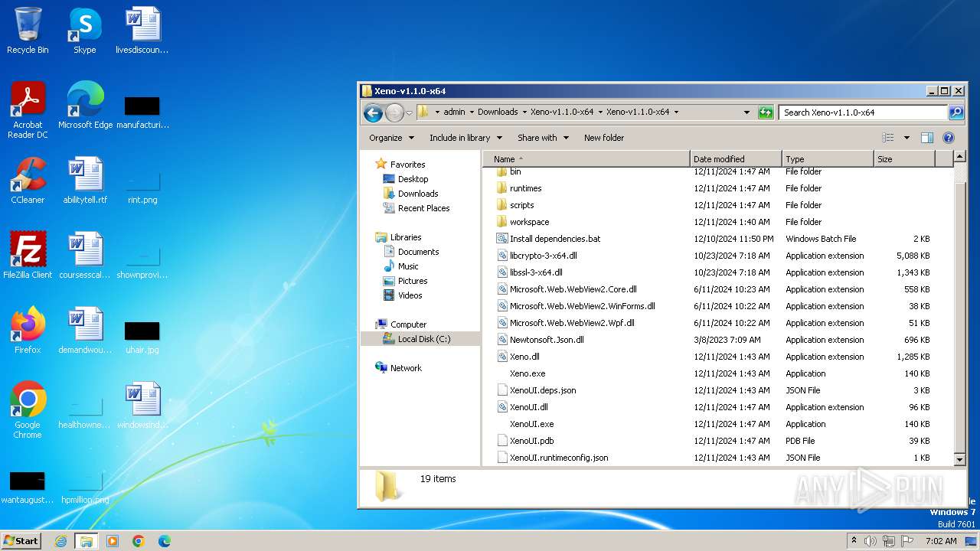Click the Explorer Back arrow button
980x551 pixels.
tap(373, 112)
